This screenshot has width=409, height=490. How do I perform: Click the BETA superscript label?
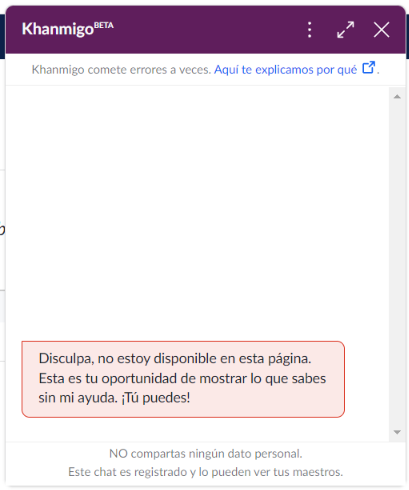pos(104,25)
